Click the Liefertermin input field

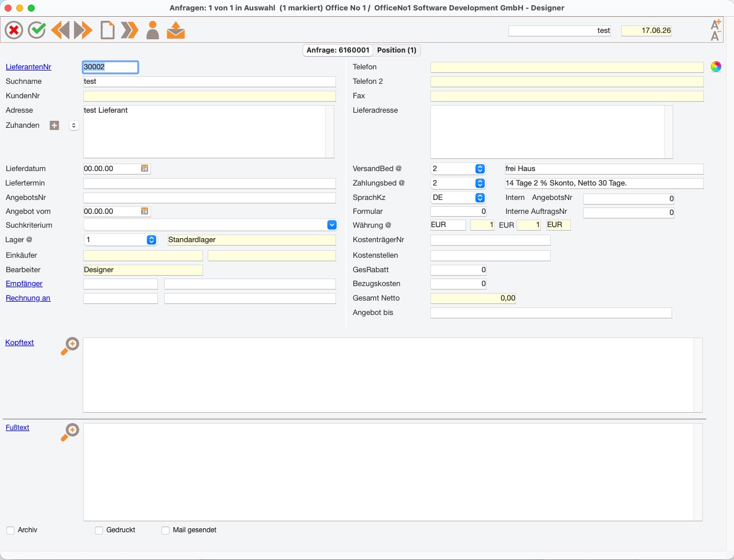coord(209,183)
